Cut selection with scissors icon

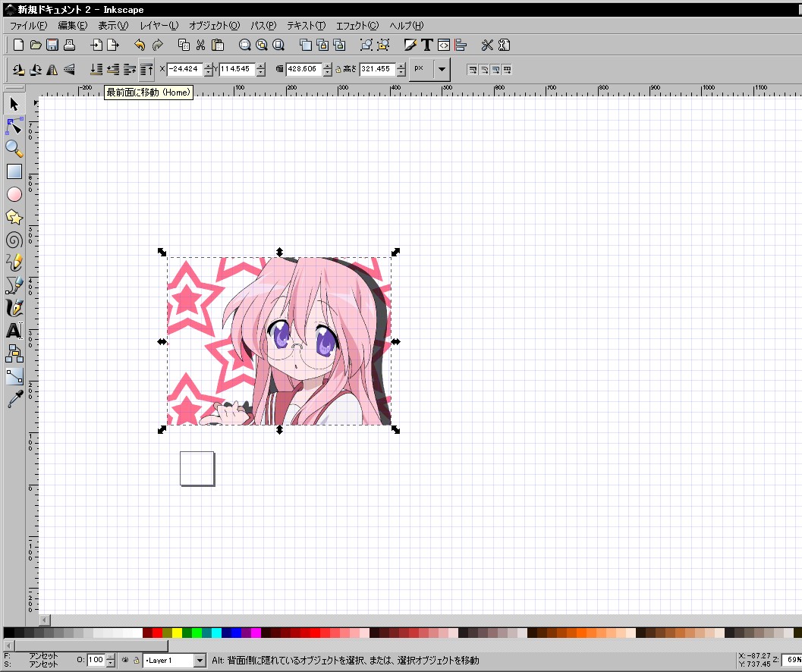click(x=200, y=45)
